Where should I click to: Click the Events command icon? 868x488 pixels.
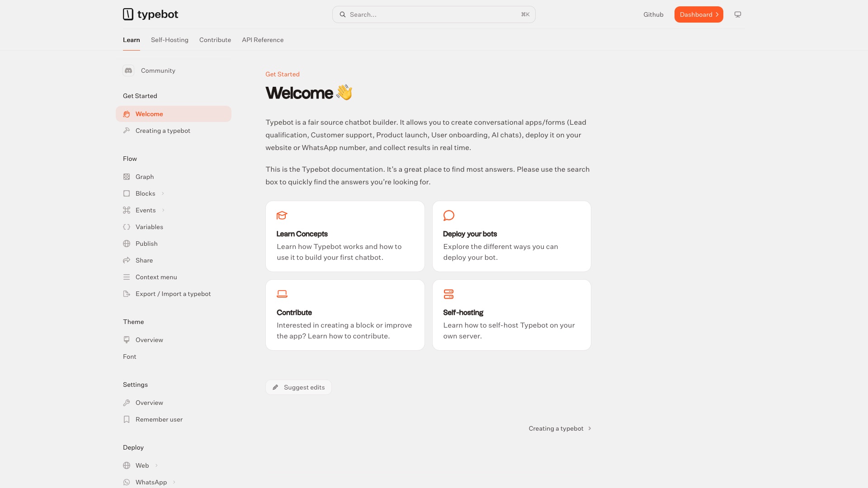pyautogui.click(x=127, y=210)
